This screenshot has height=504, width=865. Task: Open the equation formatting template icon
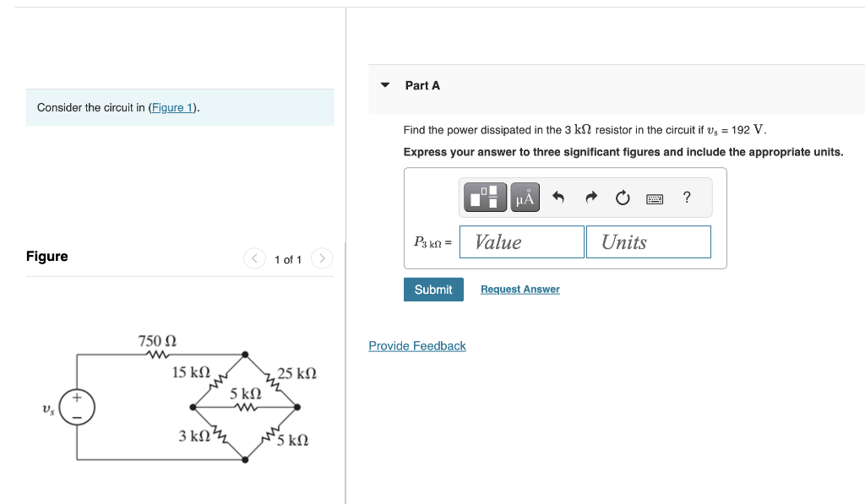(x=483, y=197)
